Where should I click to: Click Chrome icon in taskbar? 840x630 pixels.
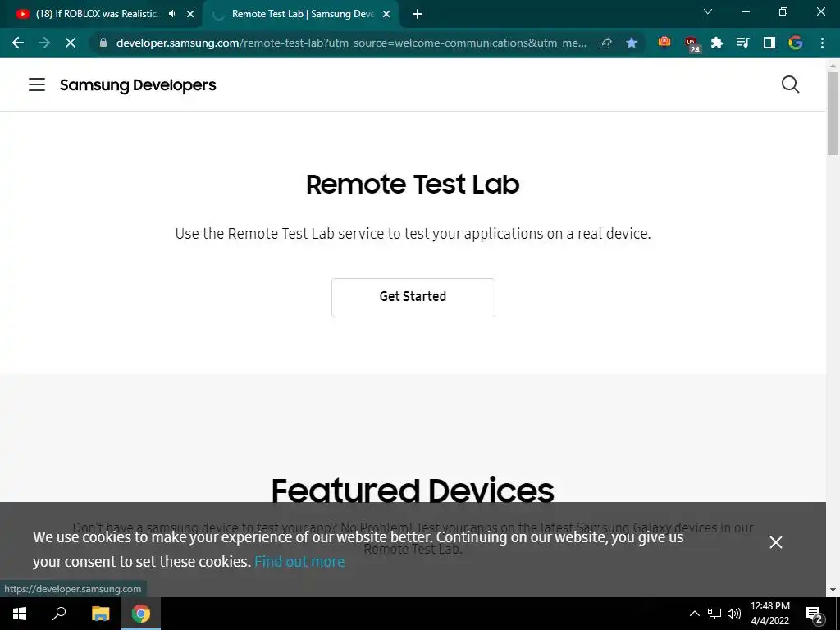click(x=141, y=614)
